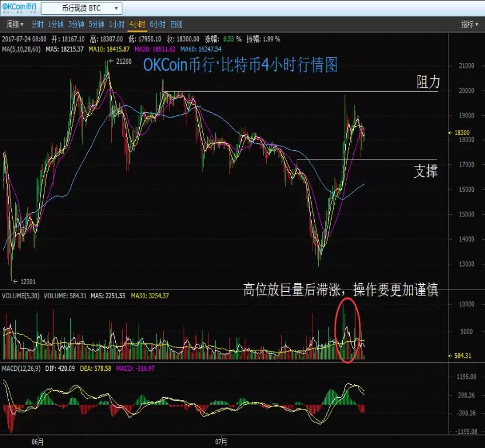
Task: Switch to the 1小时 timeframe
Action: click(x=116, y=25)
